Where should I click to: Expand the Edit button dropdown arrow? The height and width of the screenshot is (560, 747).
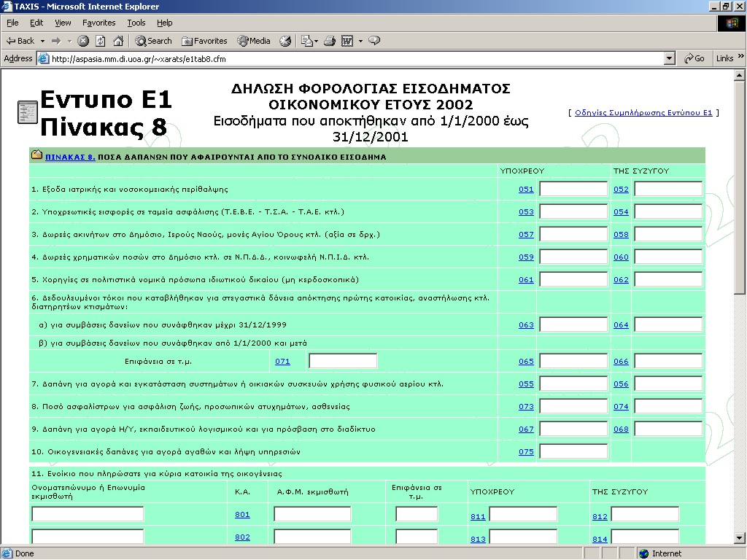click(x=360, y=42)
